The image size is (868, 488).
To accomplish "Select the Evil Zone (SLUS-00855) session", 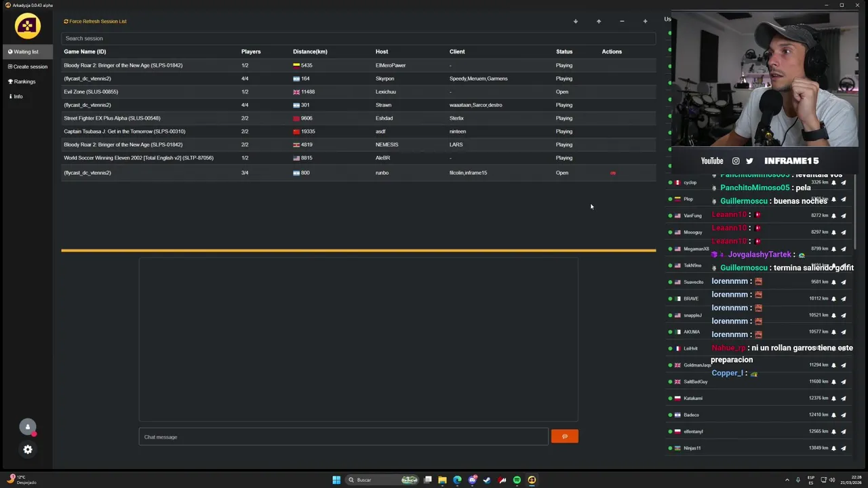I will (358, 91).
